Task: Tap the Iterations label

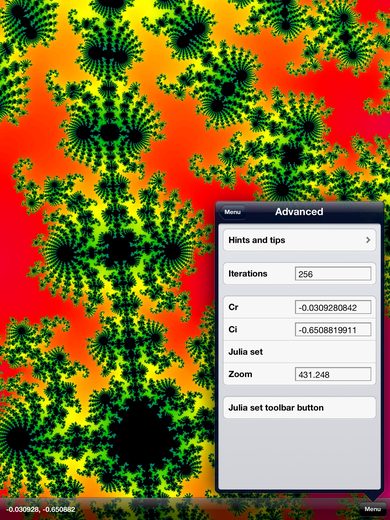Action: click(x=248, y=274)
